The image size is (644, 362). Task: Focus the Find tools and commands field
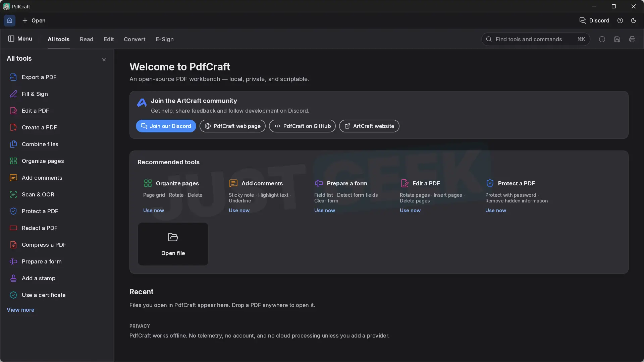tap(536, 39)
